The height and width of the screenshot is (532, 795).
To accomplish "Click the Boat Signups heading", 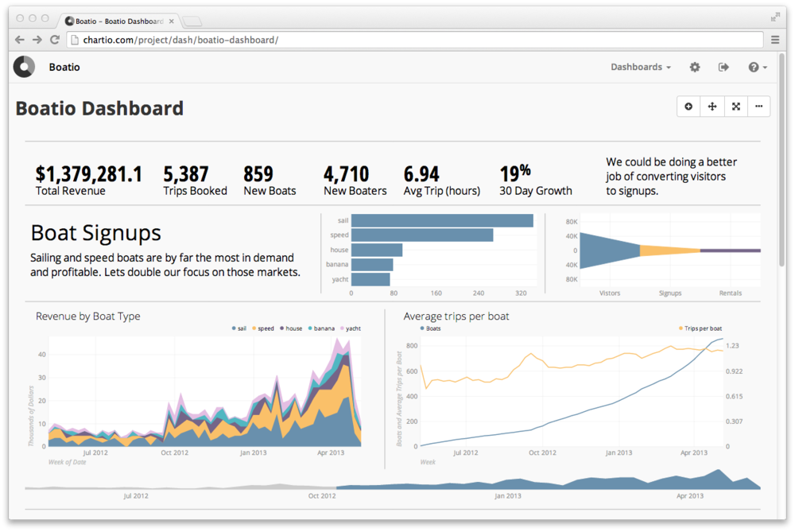I will click(96, 233).
